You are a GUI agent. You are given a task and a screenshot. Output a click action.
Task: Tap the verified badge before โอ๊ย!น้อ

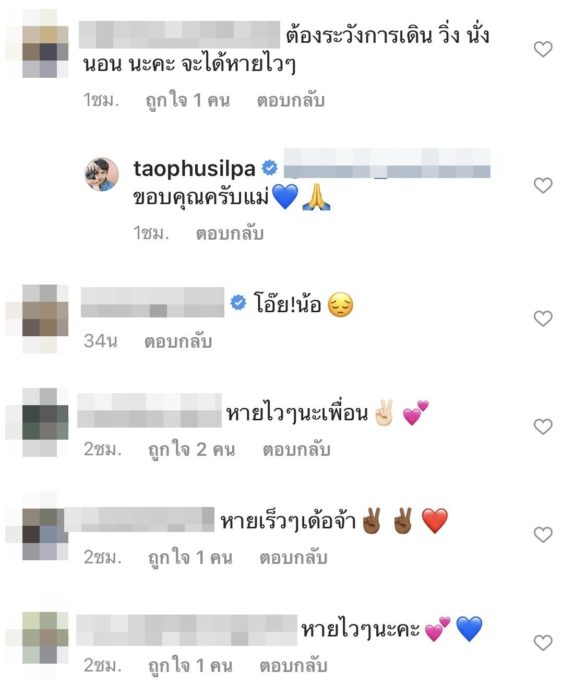tap(238, 302)
